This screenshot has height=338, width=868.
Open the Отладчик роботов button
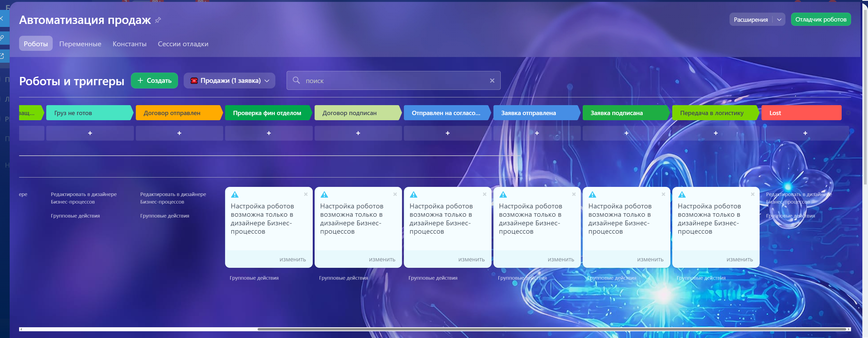[x=820, y=20]
